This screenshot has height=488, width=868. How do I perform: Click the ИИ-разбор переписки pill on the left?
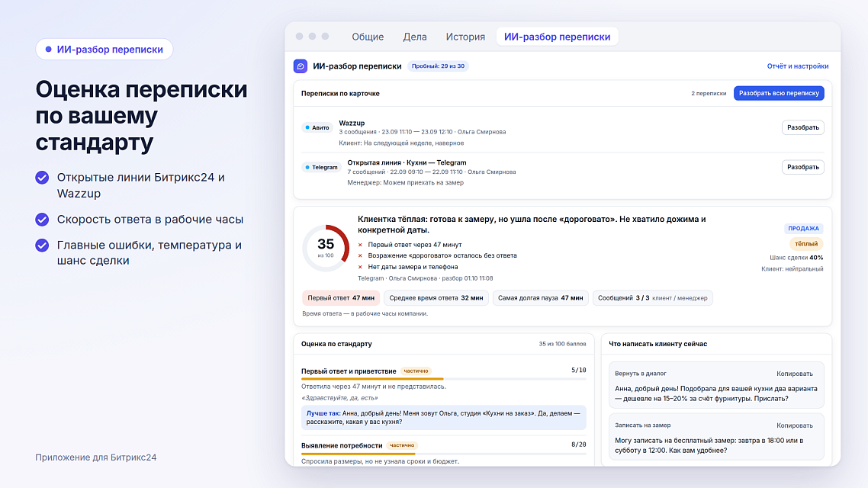point(104,50)
